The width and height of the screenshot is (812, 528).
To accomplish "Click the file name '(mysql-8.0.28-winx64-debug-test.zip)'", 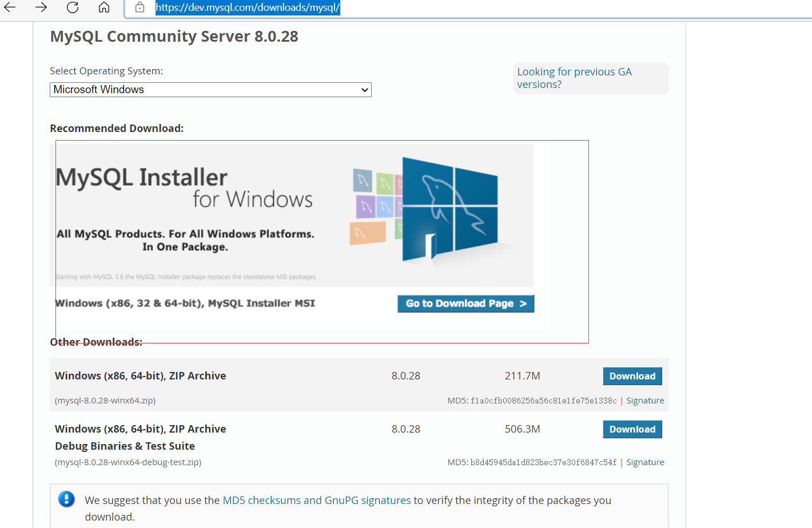I will click(x=128, y=462).
